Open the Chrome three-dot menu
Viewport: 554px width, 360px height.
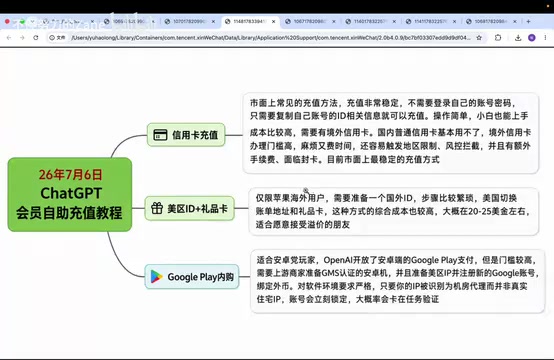click(x=545, y=37)
